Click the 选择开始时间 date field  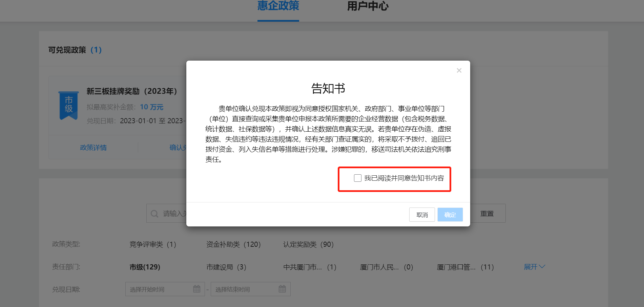point(165,289)
